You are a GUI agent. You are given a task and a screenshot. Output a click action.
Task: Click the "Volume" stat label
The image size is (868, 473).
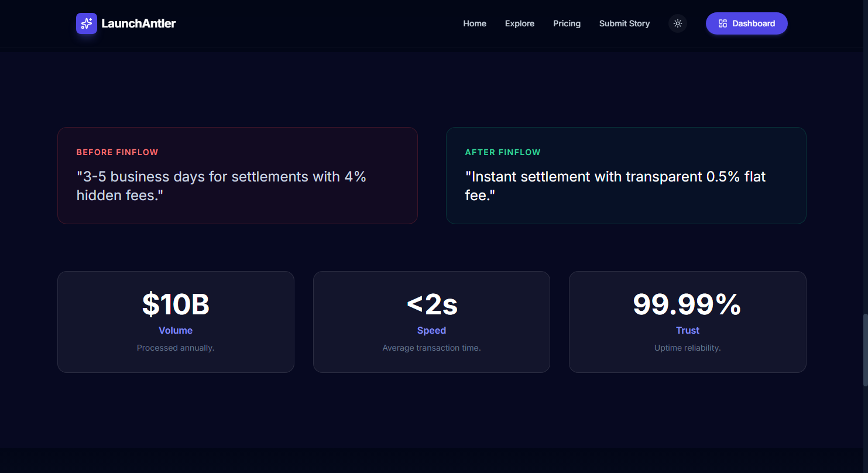176,330
